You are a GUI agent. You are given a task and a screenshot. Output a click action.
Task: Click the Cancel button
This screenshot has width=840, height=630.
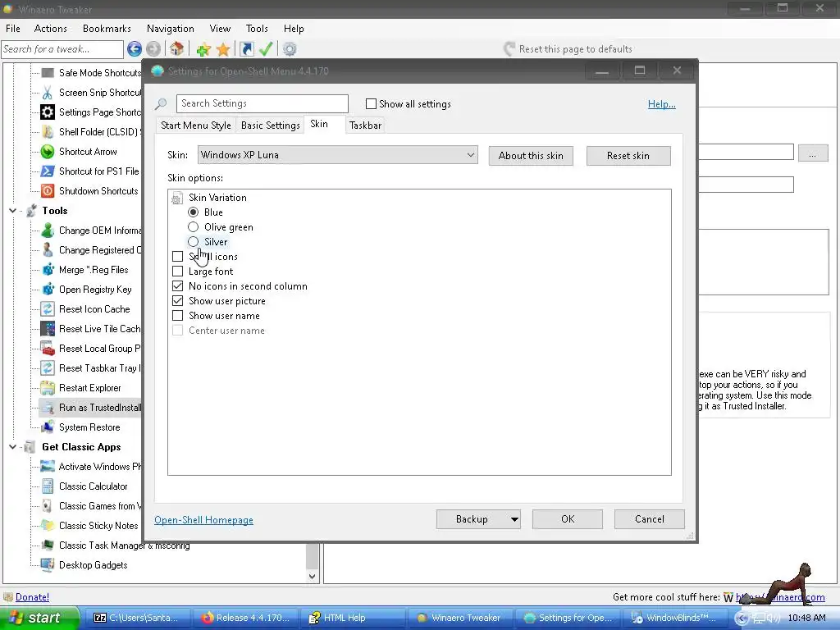(650, 519)
